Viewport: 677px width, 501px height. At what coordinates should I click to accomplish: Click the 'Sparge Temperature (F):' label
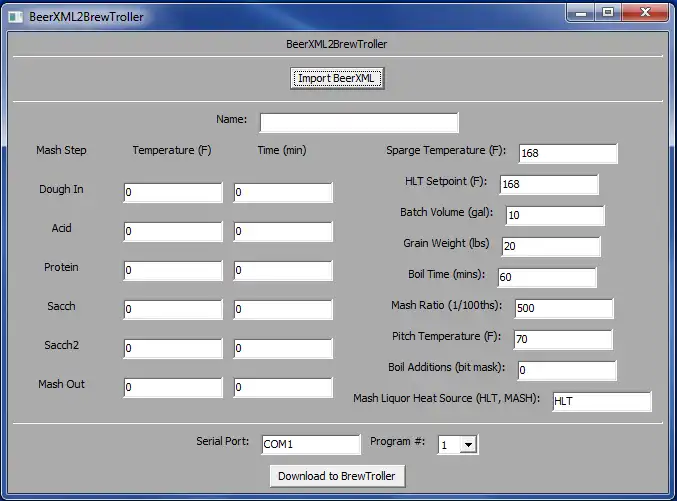click(446, 150)
